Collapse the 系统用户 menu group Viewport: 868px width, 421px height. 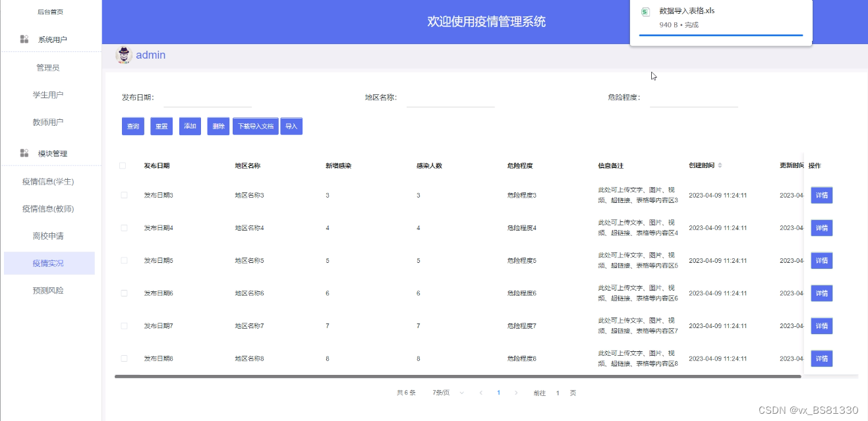tap(51, 40)
